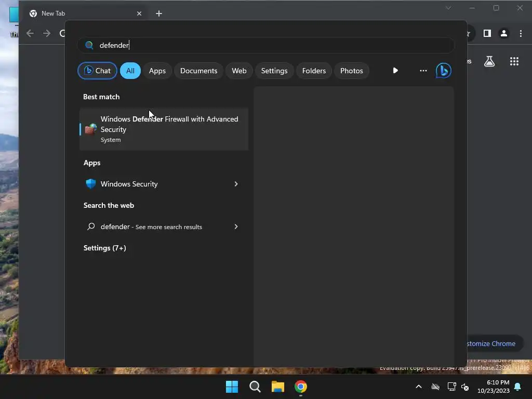Select the New Tab tab in Chrome
This screenshot has width=532, height=399.
[x=85, y=14]
